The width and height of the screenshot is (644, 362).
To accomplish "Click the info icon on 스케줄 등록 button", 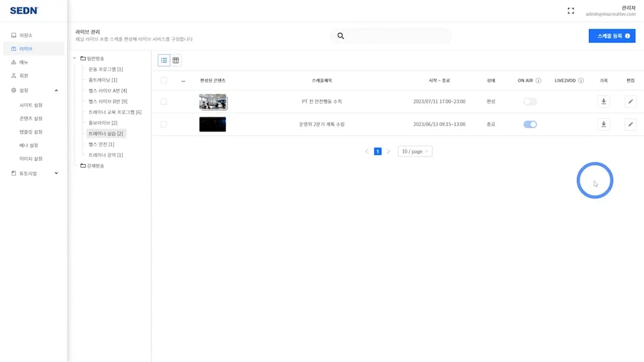I will [628, 36].
